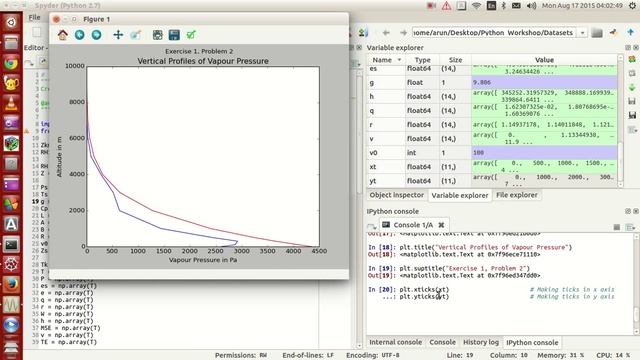Open the Wi-Fi network indicator in top bar
Viewport: 640px width, 360px height.
click(476, 6)
